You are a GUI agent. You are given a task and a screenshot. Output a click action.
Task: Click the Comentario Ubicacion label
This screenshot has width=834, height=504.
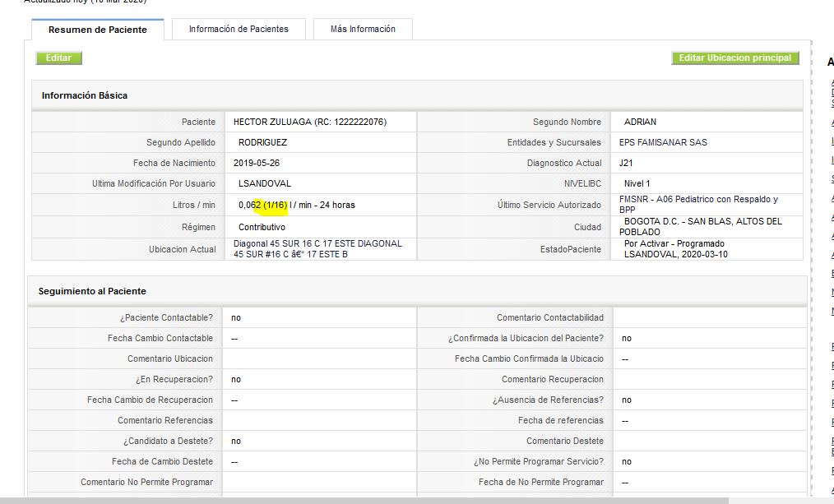[170, 358]
